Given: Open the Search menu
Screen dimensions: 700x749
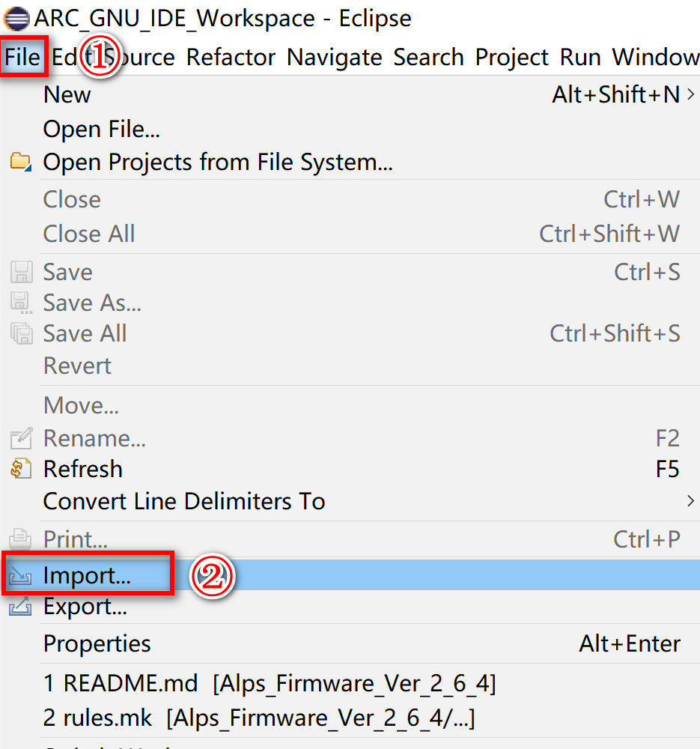Looking at the screenshot, I should pos(429,57).
